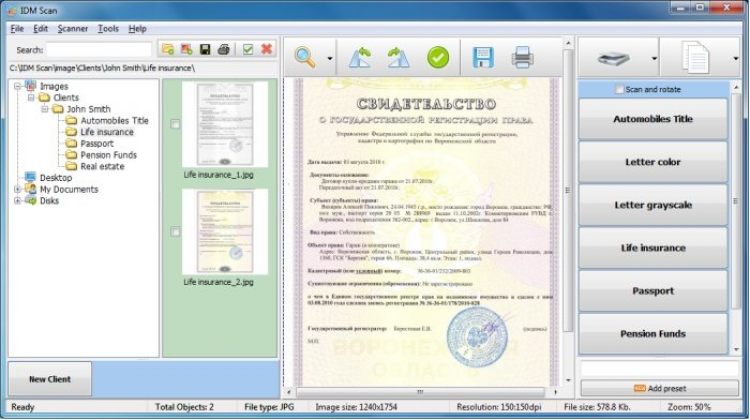The width and height of the screenshot is (750, 420).
Task: Click the new folder icon beside Search
Action: 167,49
